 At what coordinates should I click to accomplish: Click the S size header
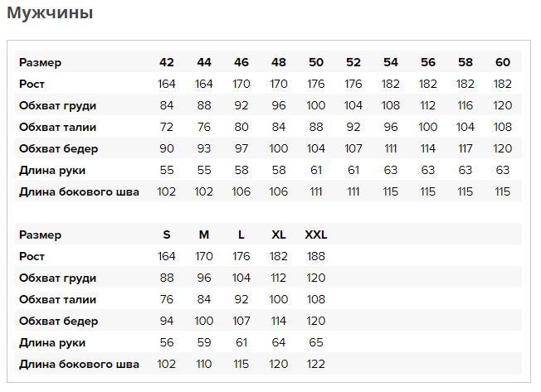[x=167, y=235]
